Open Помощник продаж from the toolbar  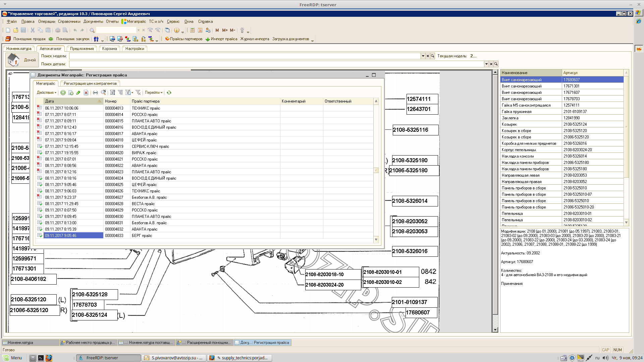tap(26, 39)
